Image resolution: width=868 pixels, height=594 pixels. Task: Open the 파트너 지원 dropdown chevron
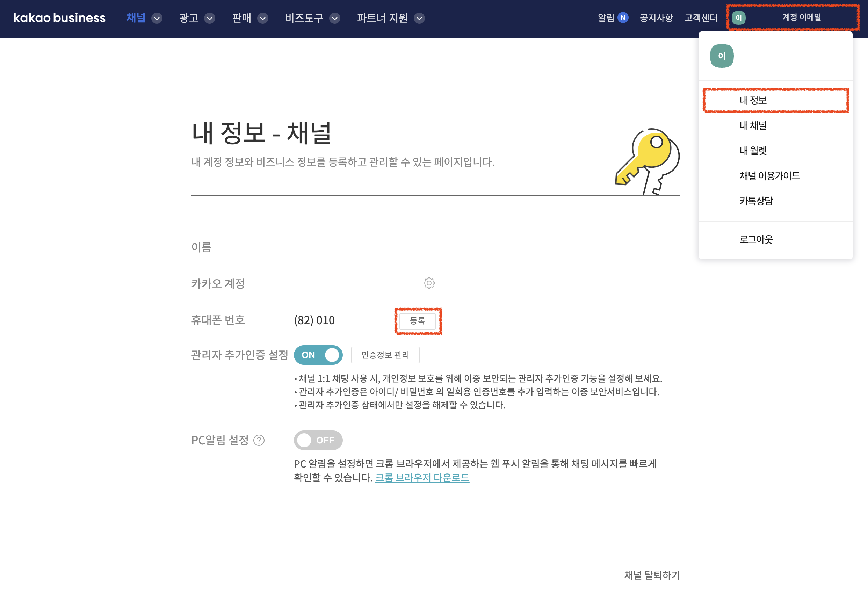[419, 18]
